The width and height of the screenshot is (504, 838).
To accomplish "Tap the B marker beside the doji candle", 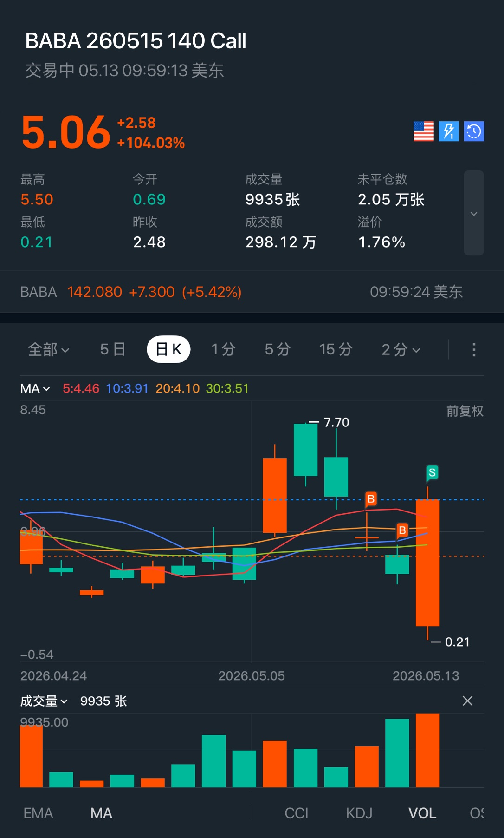I will click(x=371, y=499).
